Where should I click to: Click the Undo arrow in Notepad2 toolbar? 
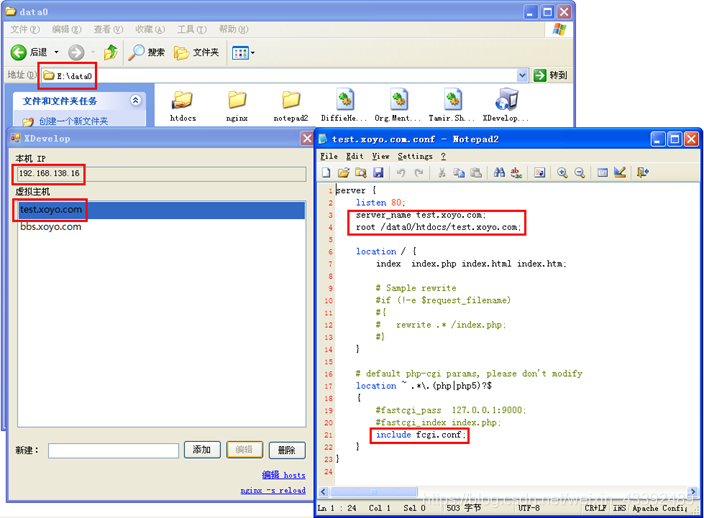point(401,173)
